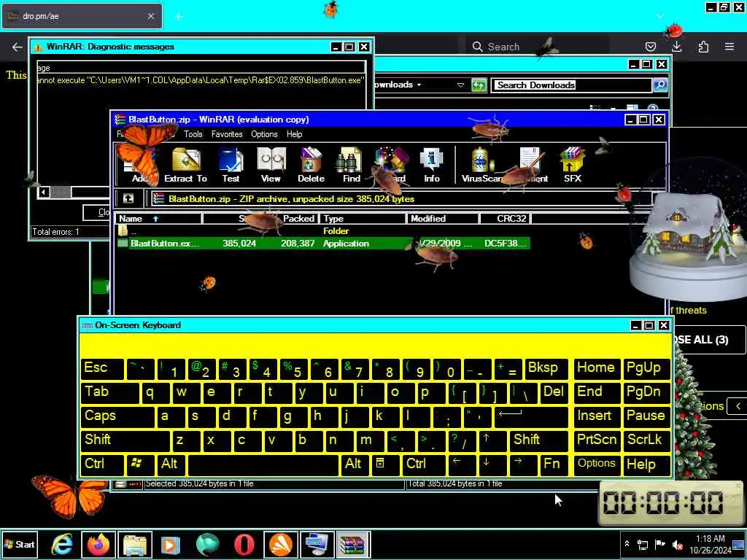The image size is (747, 560).
Task: Close the dro.pm/ae tab
Action: pos(151,16)
